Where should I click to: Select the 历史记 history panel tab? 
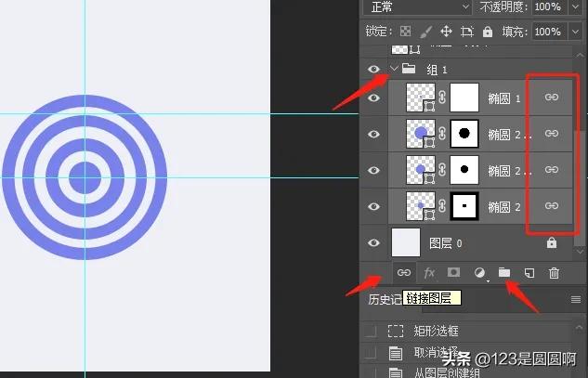pos(385,299)
